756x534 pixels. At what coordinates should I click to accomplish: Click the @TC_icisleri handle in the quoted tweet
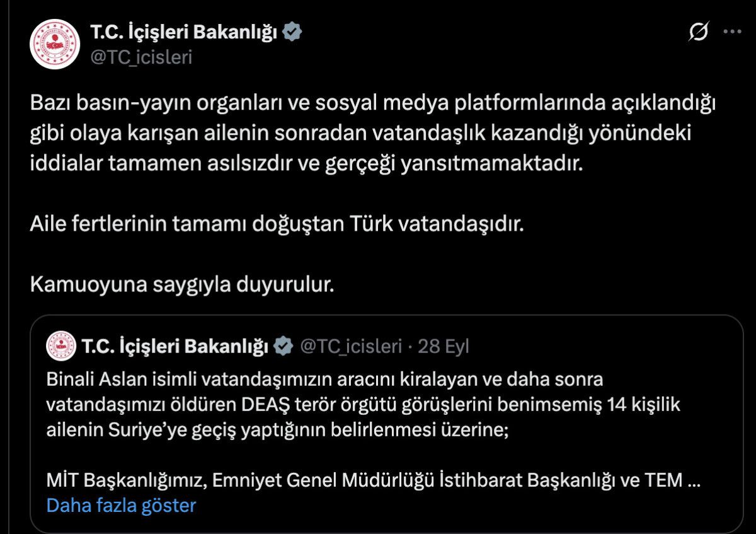[350, 345]
